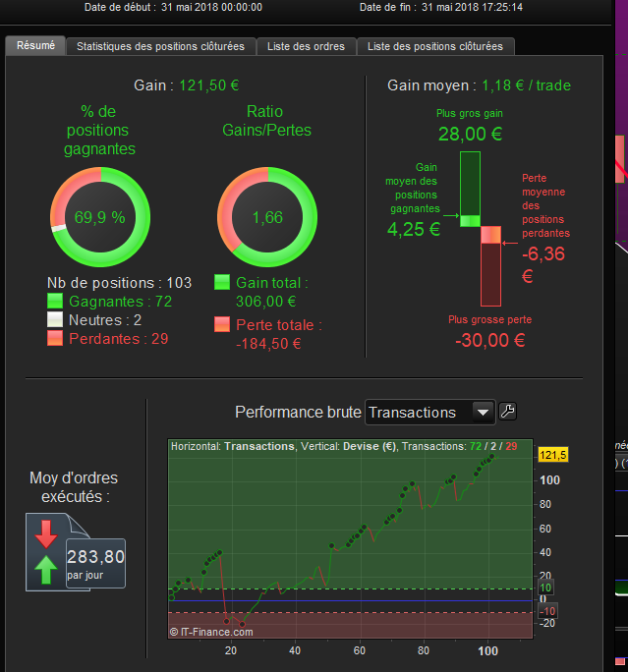Open Statistiques des positions clôturées tab
The image size is (628, 672).
point(160,46)
